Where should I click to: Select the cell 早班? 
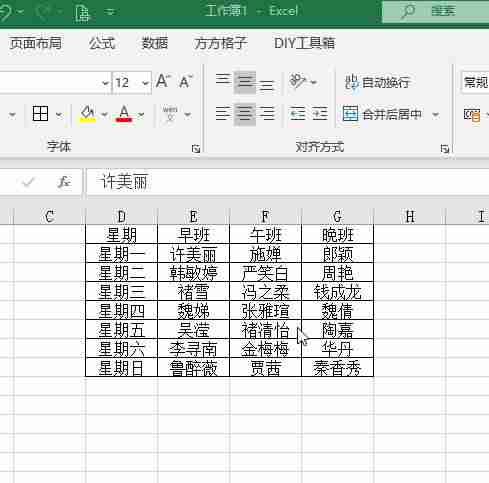[x=194, y=235]
